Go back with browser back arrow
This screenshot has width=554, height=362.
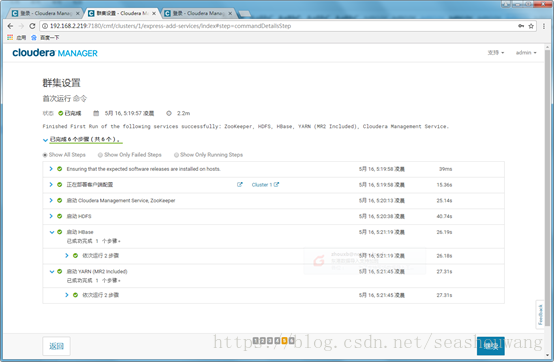coord(10,26)
